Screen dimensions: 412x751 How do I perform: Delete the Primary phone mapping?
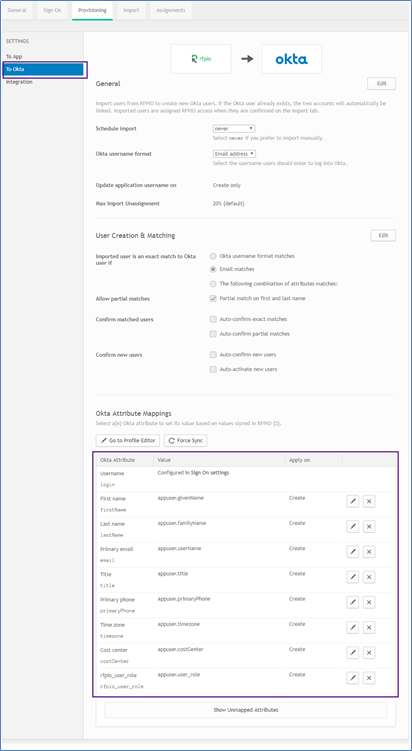[369, 603]
